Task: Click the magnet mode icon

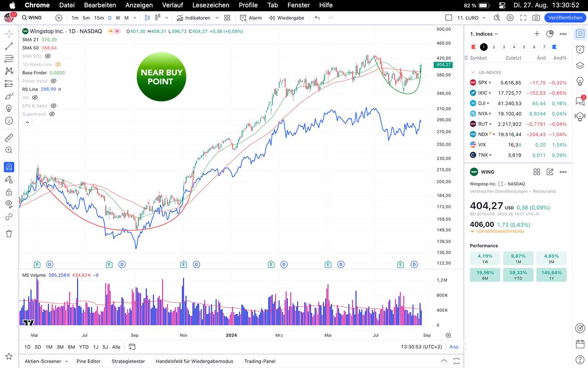Action: tap(9, 167)
